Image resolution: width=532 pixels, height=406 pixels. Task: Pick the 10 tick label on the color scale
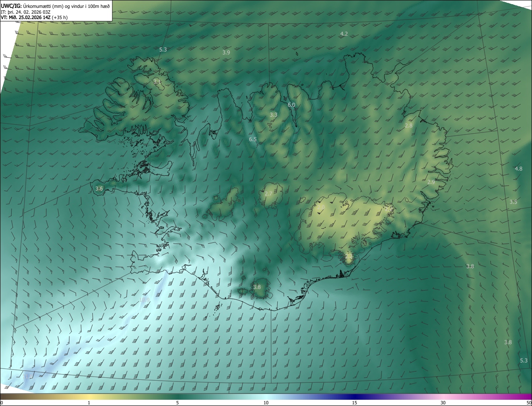(x=266, y=403)
